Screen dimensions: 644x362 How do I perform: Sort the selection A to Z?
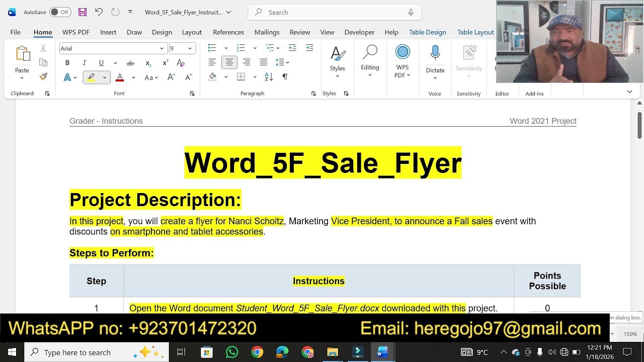[x=269, y=77]
